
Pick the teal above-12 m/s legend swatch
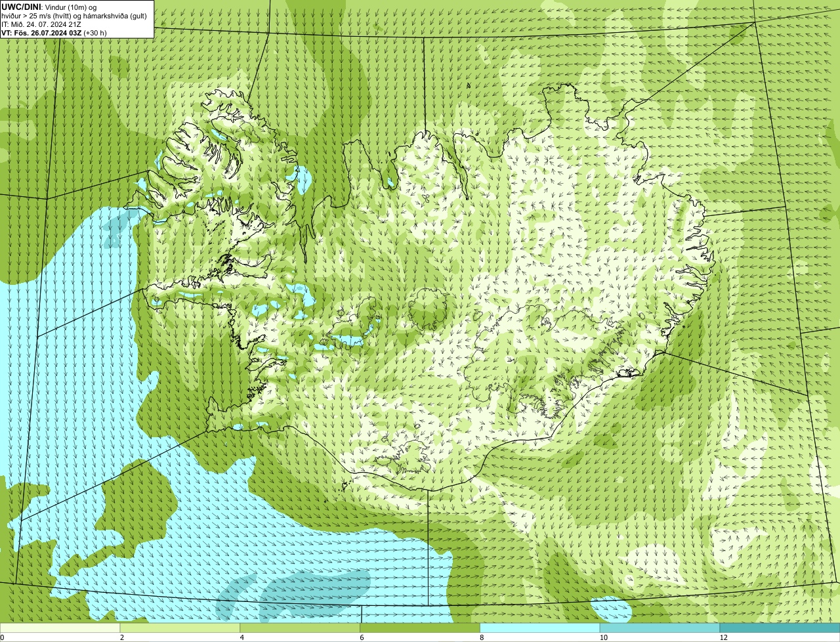click(x=780, y=628)
